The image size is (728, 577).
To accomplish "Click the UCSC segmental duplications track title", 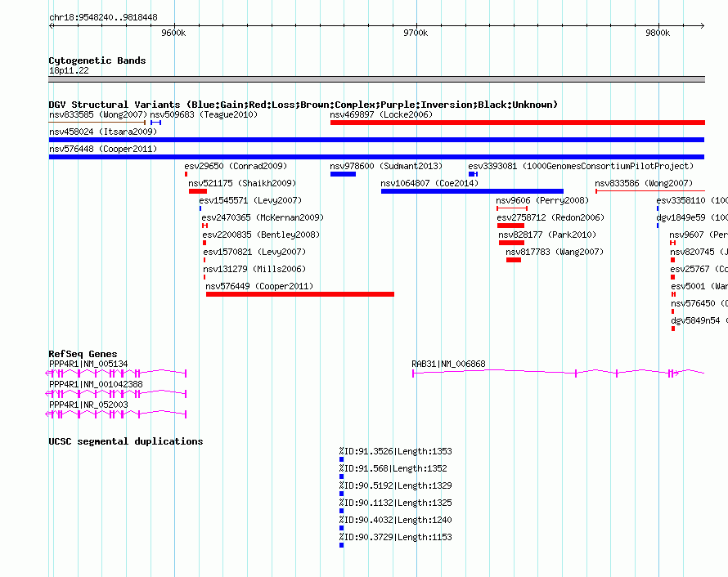I will click(126, 441).
